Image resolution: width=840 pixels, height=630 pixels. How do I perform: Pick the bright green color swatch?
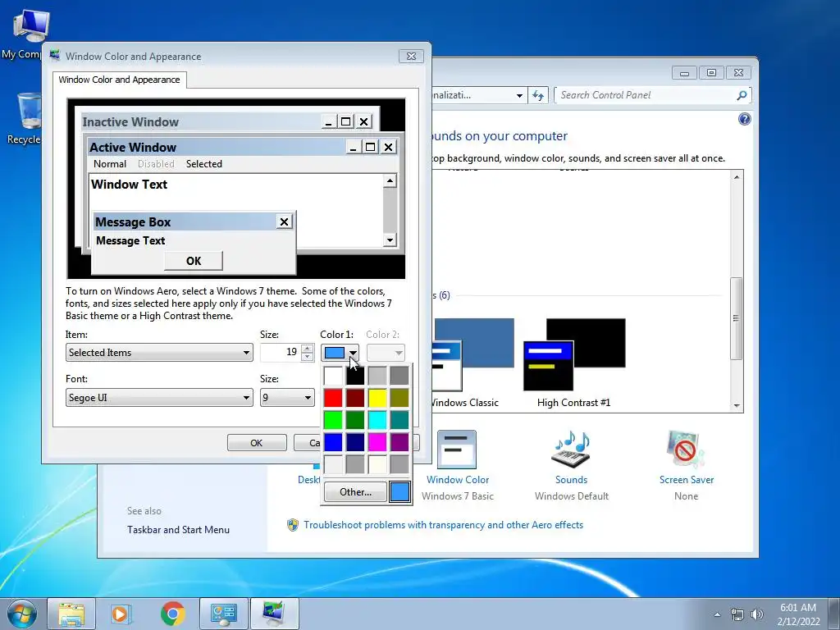point(333,420)
